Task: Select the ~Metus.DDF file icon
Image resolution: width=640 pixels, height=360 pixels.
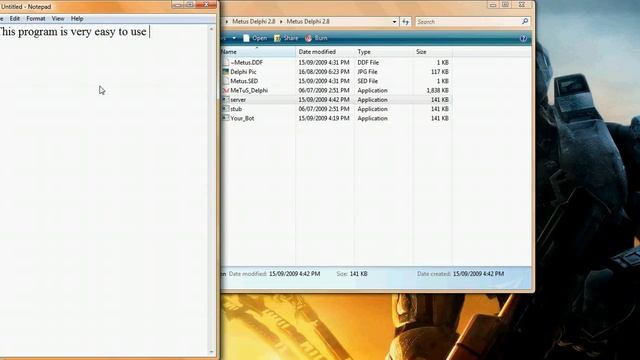Action: [x=226, y=62]
